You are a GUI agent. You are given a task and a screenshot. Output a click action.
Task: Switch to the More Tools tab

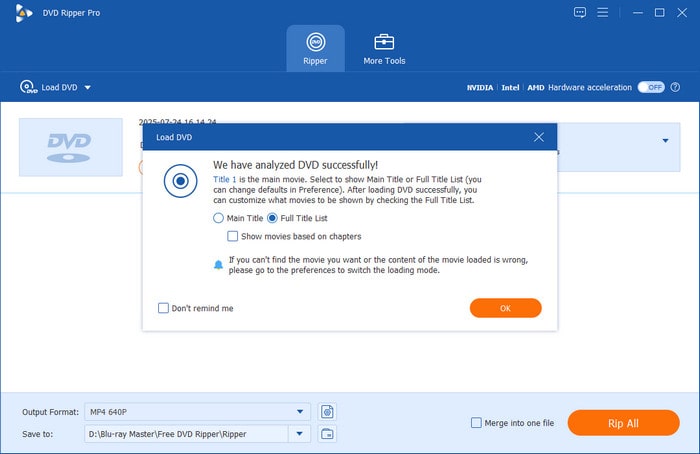pyautogui.click(x=384, y=48)
